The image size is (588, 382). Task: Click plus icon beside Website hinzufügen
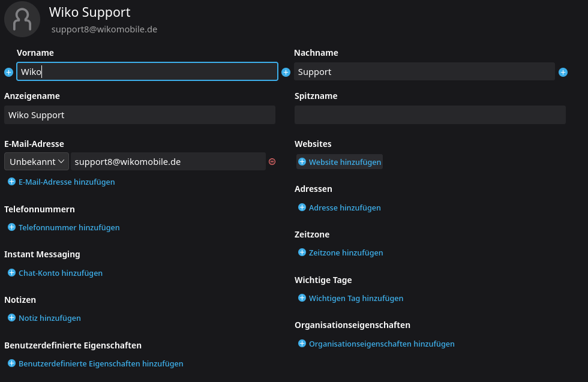click(302, 162)
